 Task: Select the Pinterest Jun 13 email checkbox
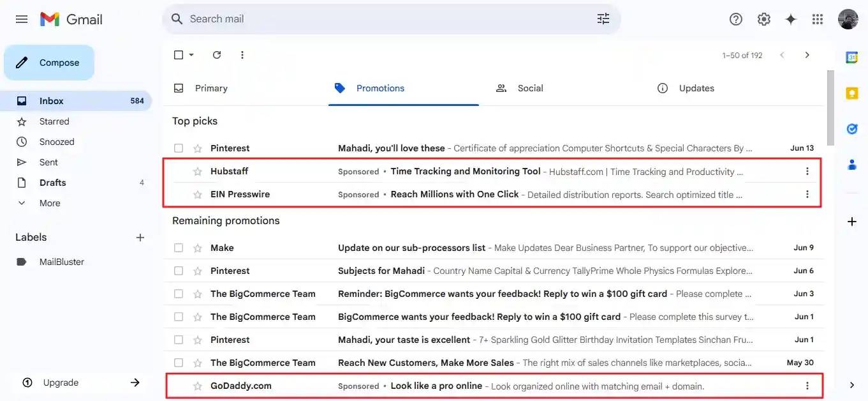click(x=179, y=148)
